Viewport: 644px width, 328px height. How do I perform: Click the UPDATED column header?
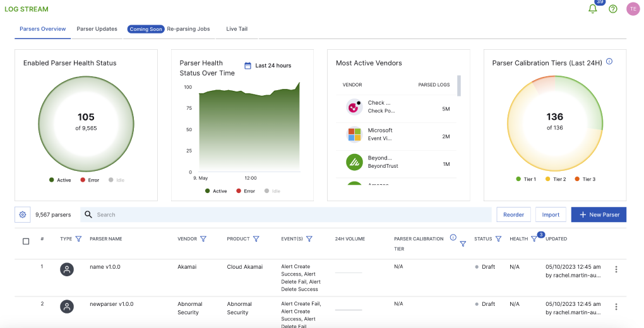tap(556, 239)
